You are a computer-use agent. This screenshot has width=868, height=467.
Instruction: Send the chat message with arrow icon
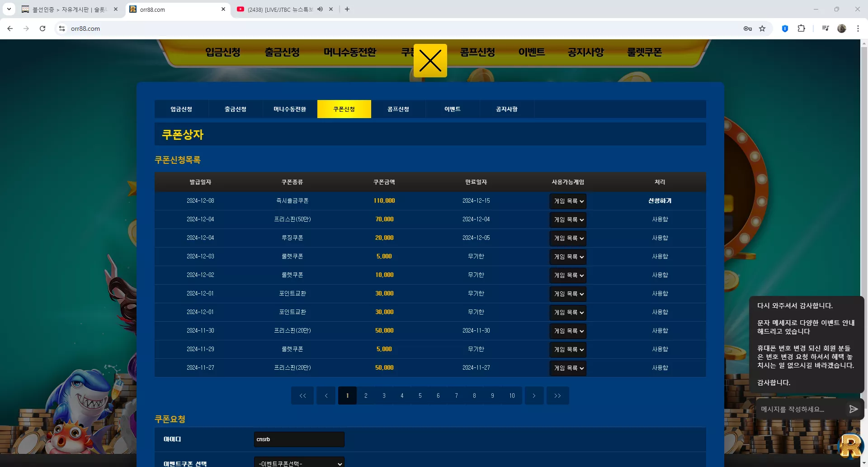click(854, 409)
